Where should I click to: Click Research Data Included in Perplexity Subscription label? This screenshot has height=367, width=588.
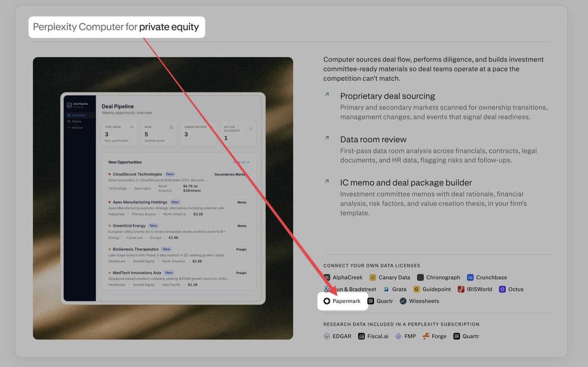401,324
